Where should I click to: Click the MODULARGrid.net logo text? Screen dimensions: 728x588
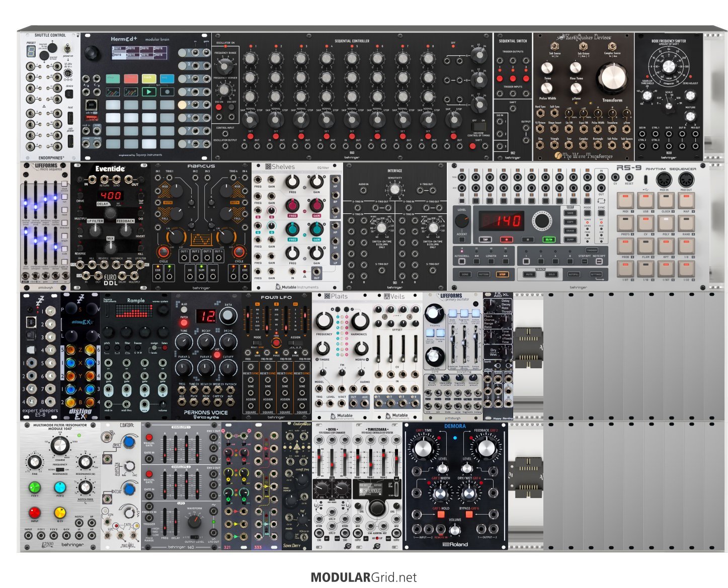click(x=364, y=577)
